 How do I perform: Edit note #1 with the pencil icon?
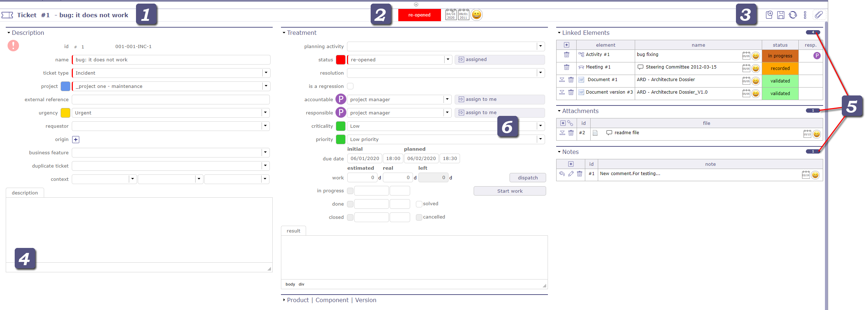click(x=571, y=174)
